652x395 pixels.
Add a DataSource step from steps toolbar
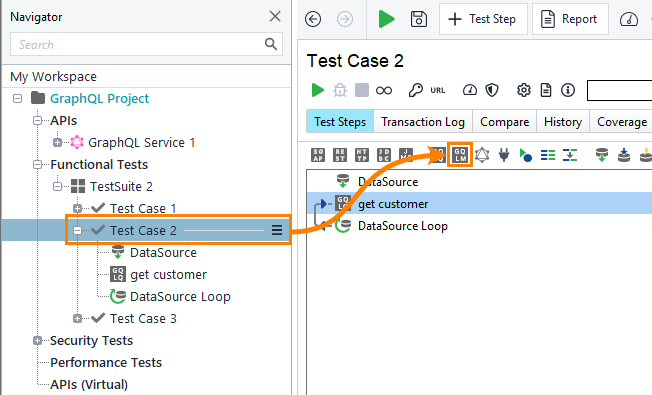[602, 155]
